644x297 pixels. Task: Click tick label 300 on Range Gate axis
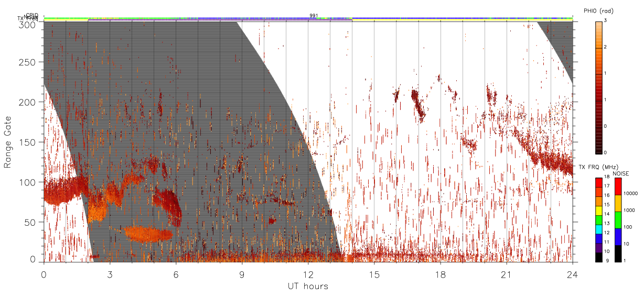coord(28,25)
